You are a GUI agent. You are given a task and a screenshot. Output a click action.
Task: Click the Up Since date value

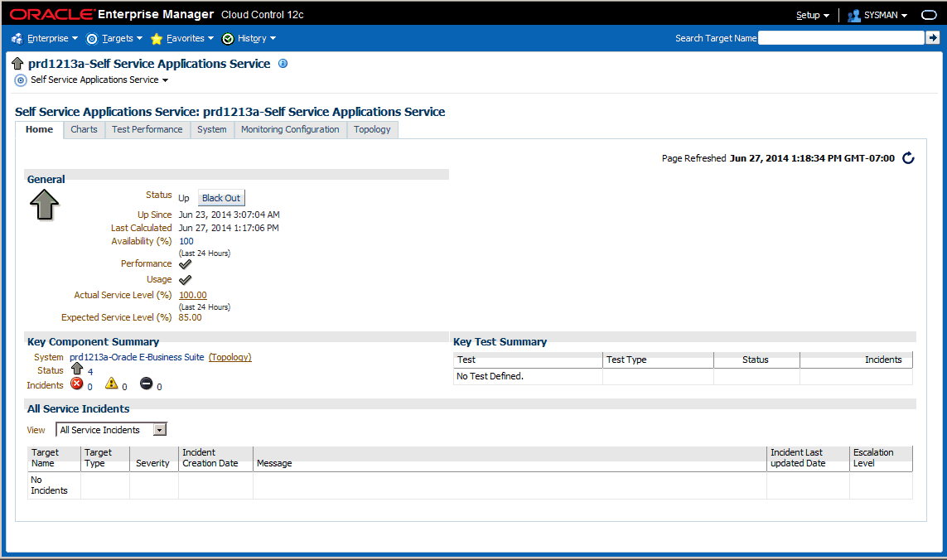229,215
